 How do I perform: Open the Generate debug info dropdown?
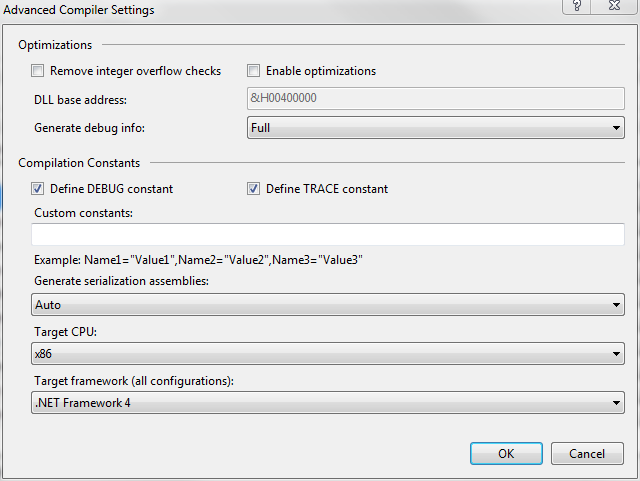pyautogui.click(x=435, y=128)
